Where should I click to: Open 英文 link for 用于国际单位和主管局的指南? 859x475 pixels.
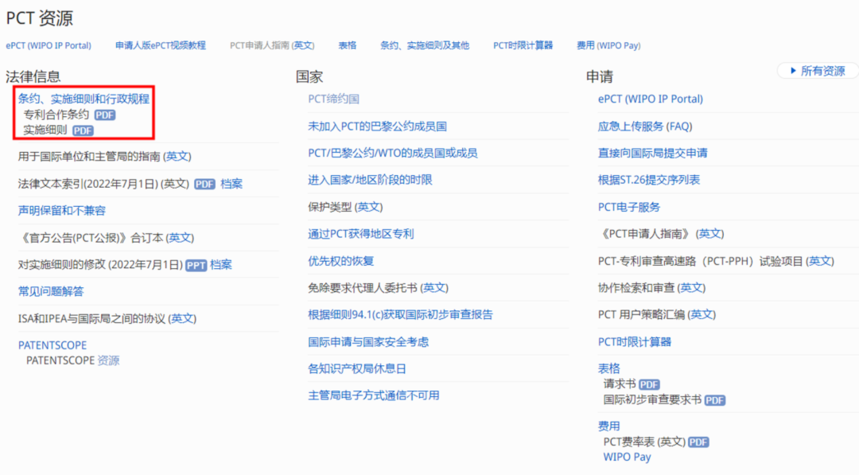tap(177, 157)
